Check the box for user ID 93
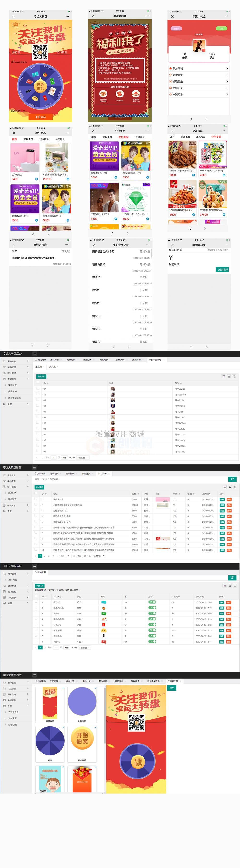The image size is (240, 868). [x=38, y=423]
